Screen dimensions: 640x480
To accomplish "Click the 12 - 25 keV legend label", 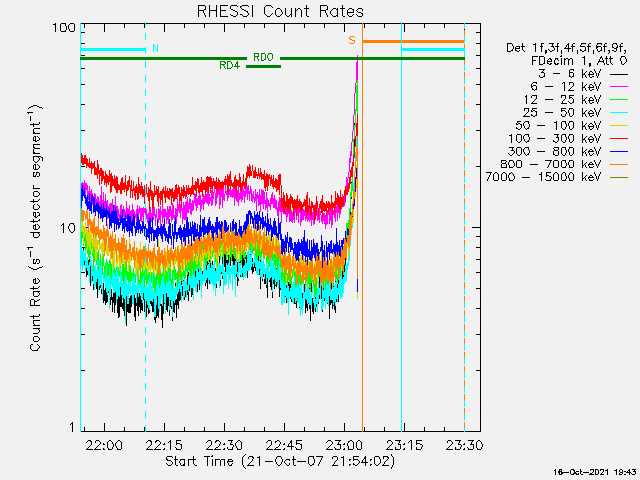I will coord(563,100).
